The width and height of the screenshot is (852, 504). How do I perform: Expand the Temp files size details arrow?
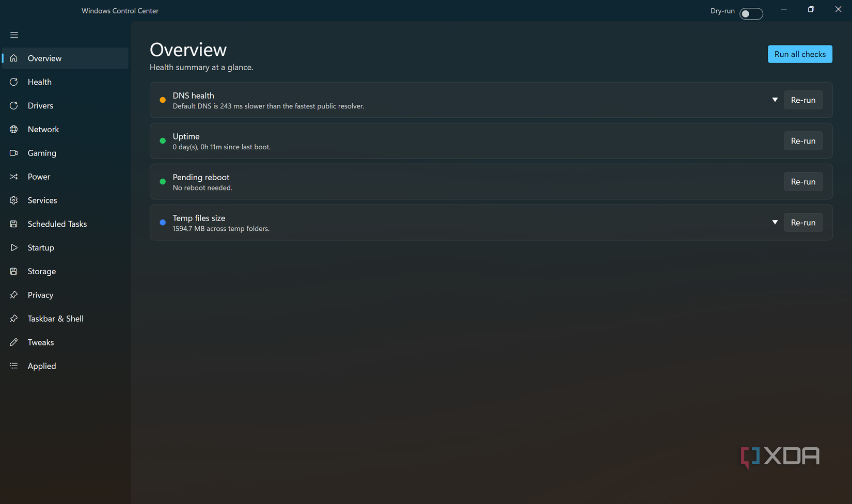pyautogui.click(x=775, y=222)
